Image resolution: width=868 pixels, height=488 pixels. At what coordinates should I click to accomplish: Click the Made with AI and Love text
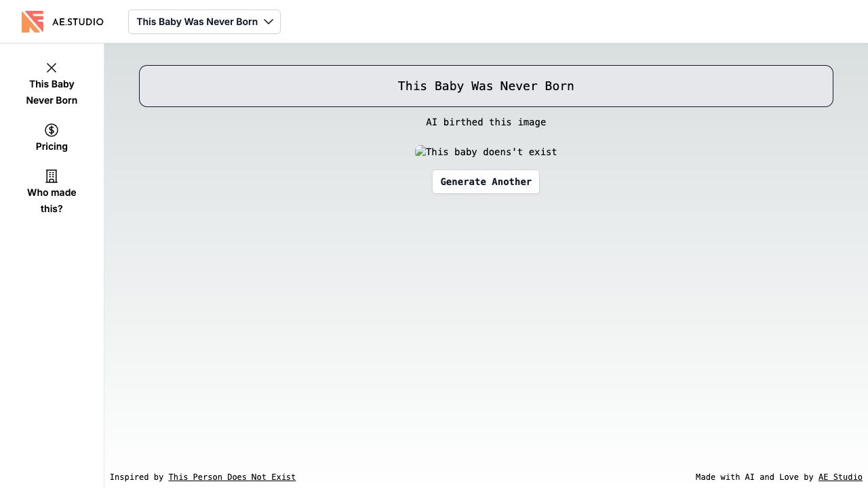pos(754,477)
